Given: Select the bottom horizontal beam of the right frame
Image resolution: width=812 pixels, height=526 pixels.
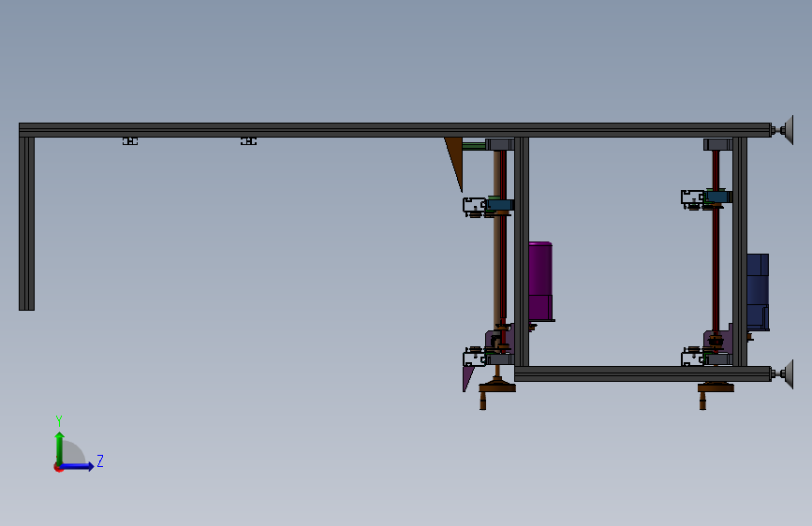Looking at the screenshot, I should click(643, 373).
